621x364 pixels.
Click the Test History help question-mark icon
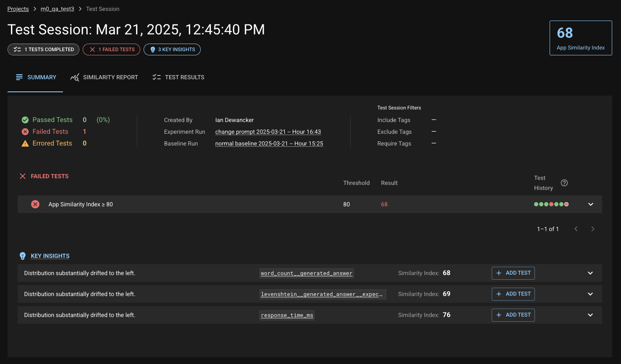pyautogui.click(x=564, y=183)
